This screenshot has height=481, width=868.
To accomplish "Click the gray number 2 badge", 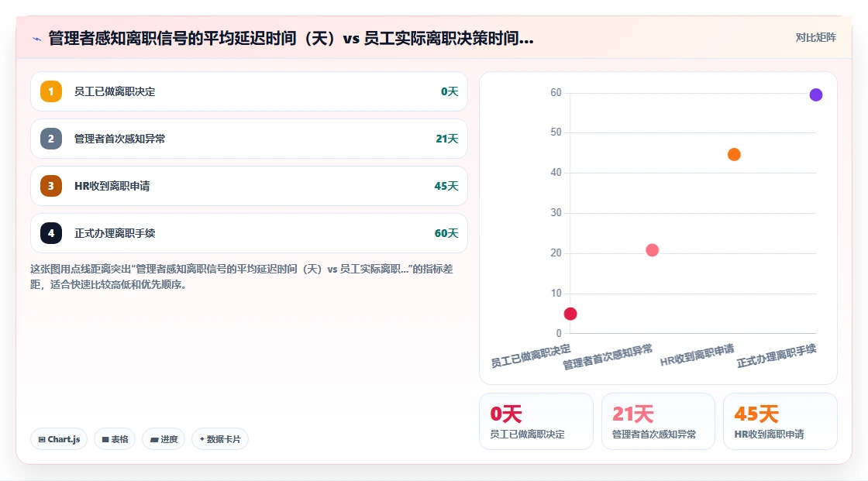I will point(51,139).
